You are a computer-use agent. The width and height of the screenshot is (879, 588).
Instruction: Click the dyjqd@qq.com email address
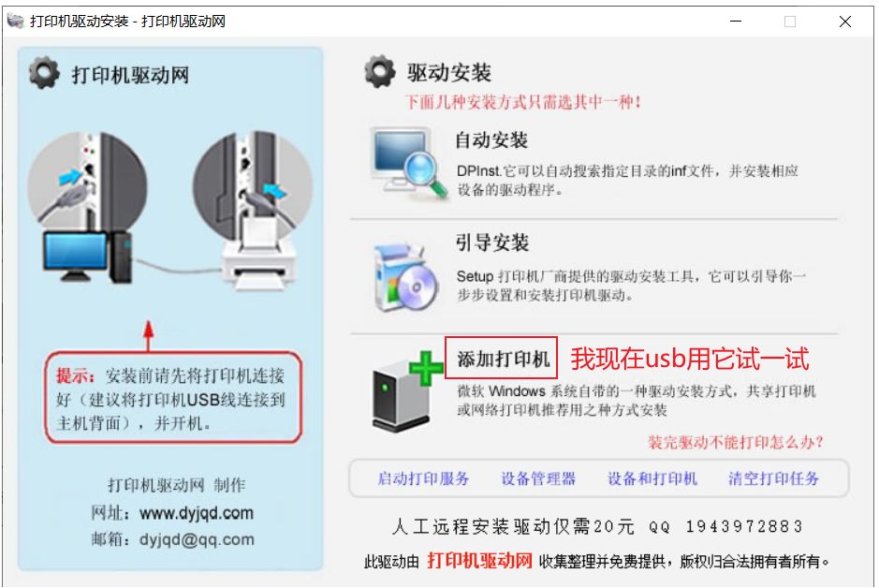pyautogui.click(x=197, y=539)
